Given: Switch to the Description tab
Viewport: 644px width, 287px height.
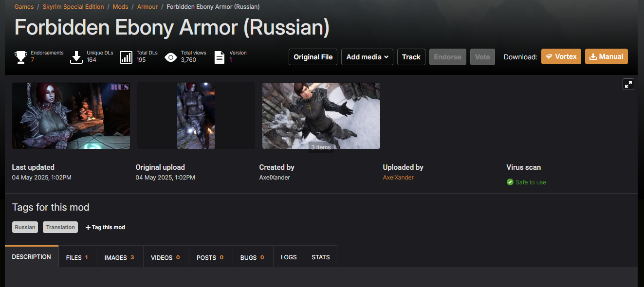Looking at the screenshot, I should click(x=32, y=257).
